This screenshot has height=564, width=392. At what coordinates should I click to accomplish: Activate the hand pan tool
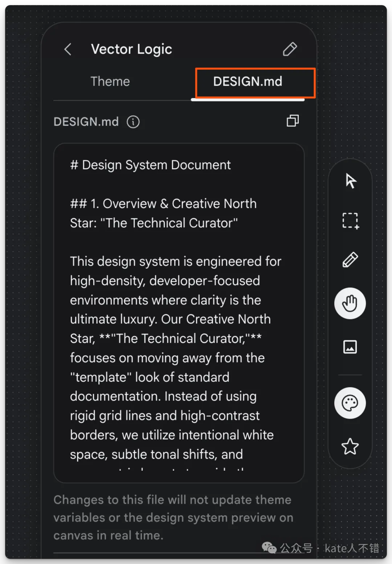[x=350, y=303]
